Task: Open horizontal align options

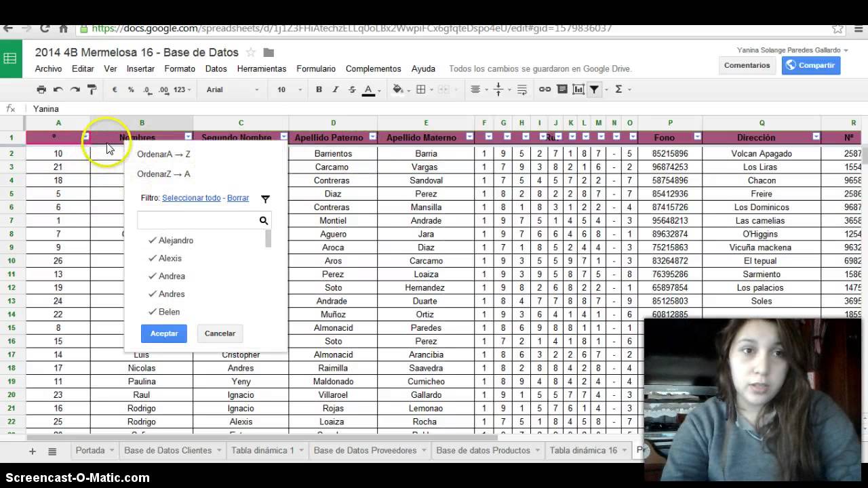Action: (x=475, y=89)
